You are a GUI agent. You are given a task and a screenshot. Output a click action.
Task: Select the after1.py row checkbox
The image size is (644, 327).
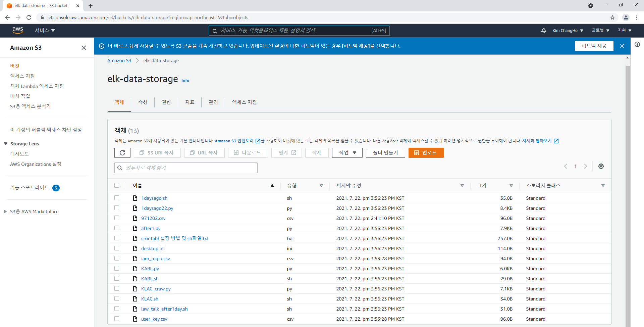117,228
